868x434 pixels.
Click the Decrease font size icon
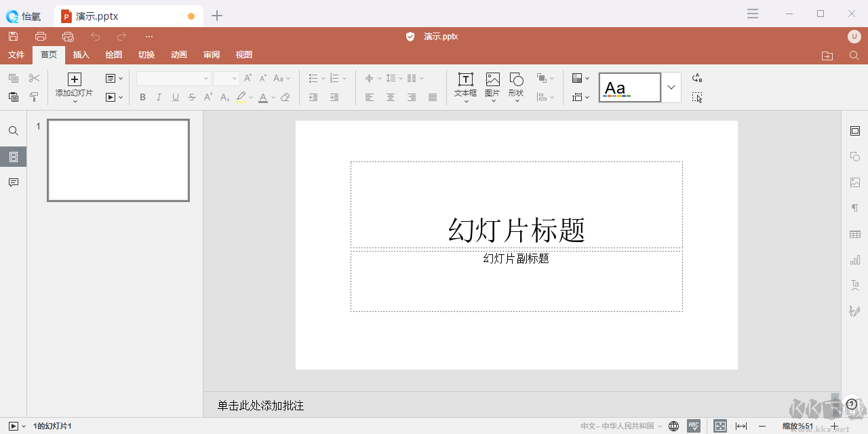[263, 79]
